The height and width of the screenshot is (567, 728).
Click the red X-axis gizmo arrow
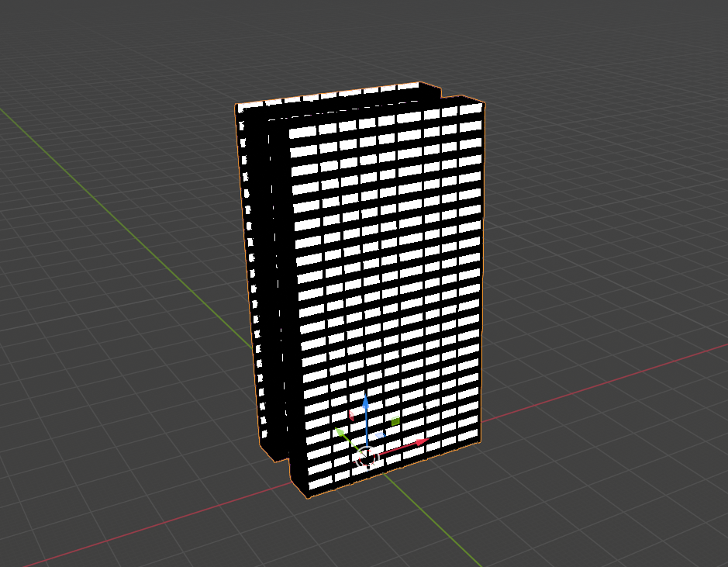pos(420,442)
